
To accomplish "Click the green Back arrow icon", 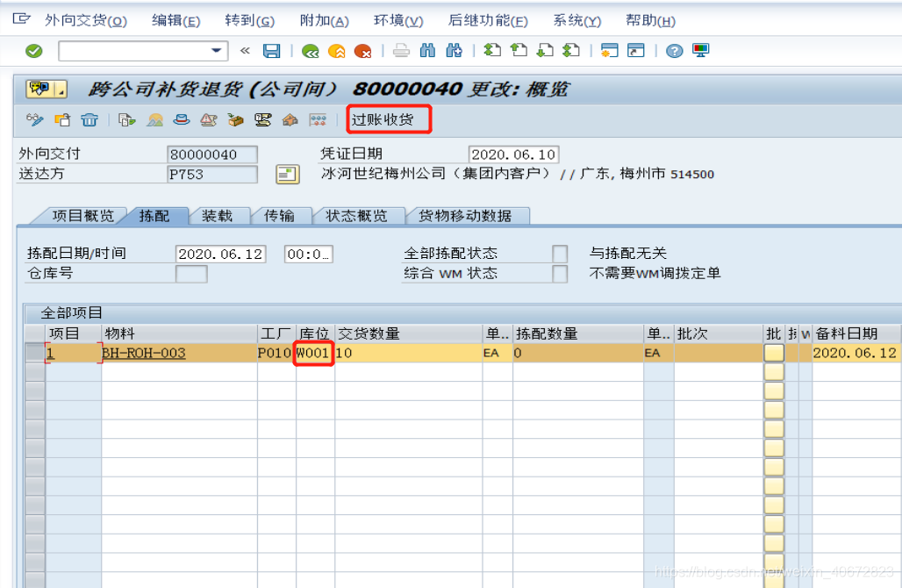I will [310, 51].
